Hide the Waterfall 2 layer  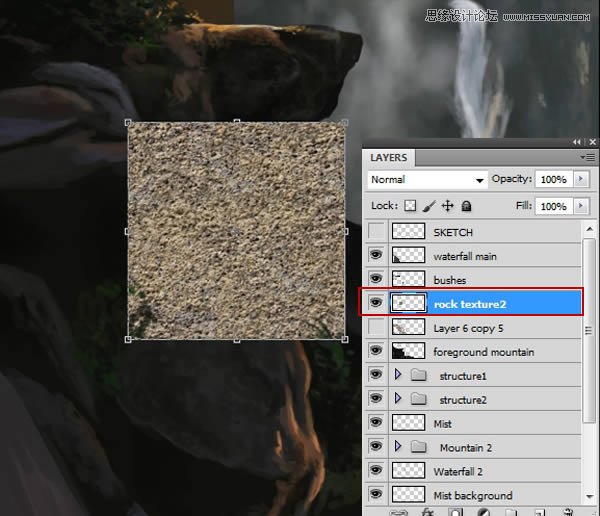(x=376, y=470)
